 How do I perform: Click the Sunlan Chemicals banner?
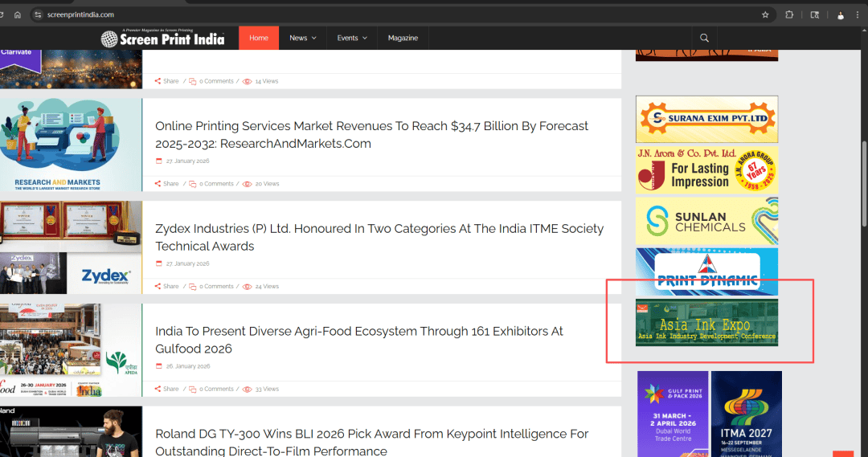pyautogui.click(x=706, y=221)
